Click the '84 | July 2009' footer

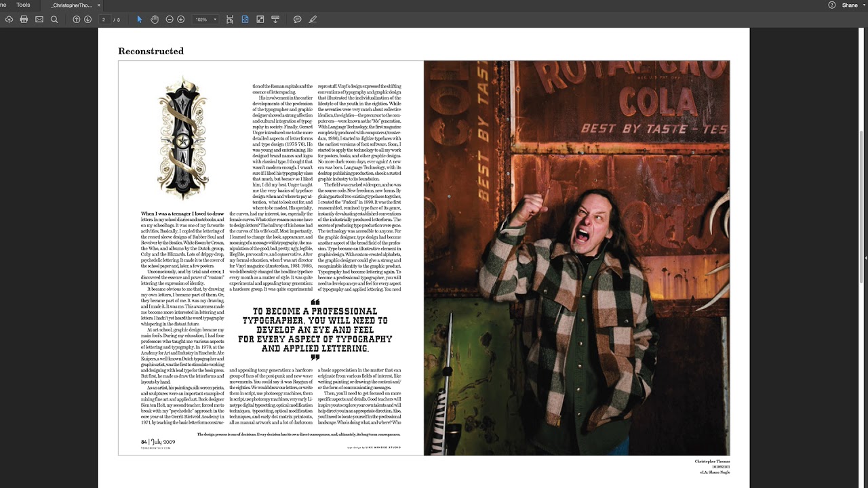click(x=158, y=442)
